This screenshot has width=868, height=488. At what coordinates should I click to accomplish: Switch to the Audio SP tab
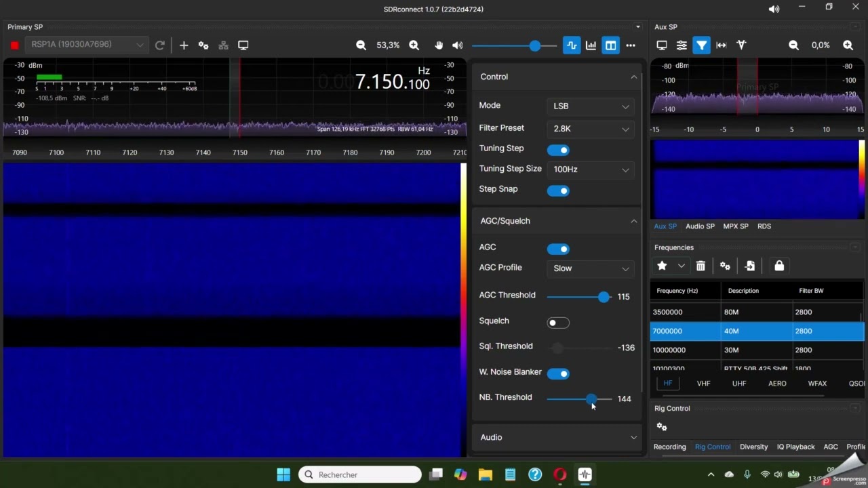(x=700, y=226)
